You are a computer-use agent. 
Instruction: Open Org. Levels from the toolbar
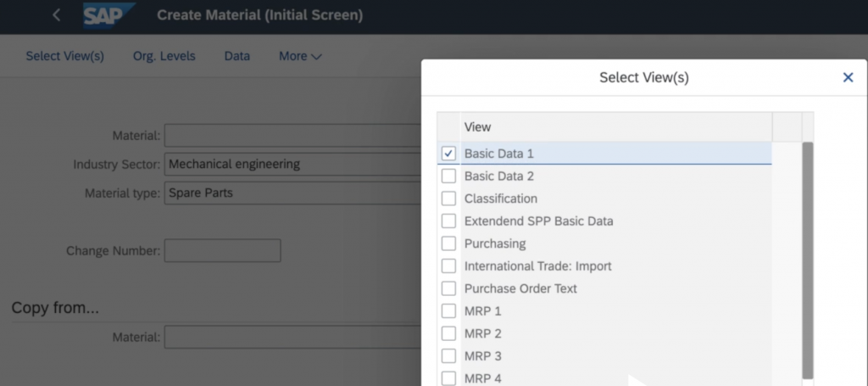(164, 56)
